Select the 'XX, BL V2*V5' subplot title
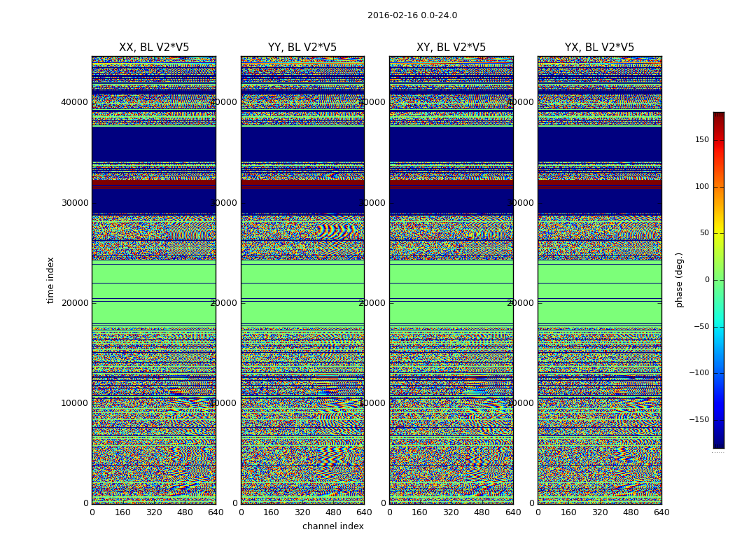The width and height of the screenshot is (735, 560). point(154,48)
